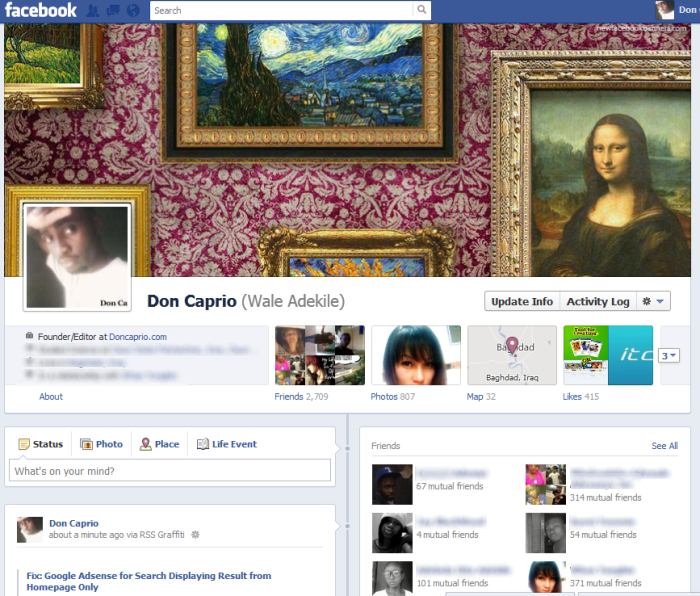Open the Photos tile thumbnail
This screenshot has height=596, width=700.
coord(416,355)
